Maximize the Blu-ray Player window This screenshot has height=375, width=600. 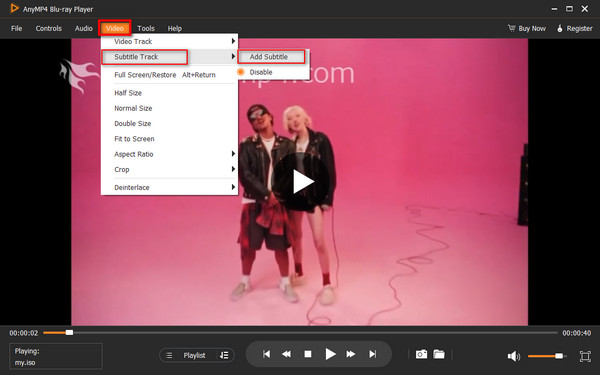click(569, 8)
